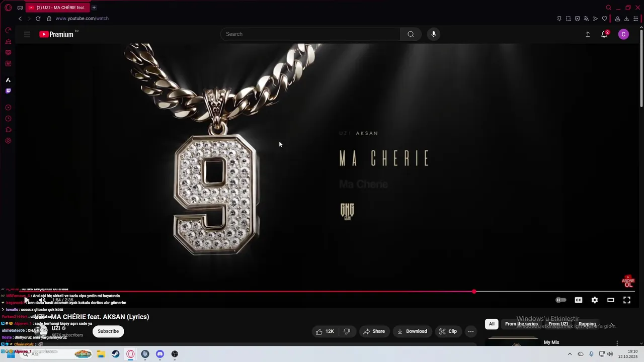This screenshot has height=362, width=644.
Task: Open Steam from the taskbar
Action: [x=116, y=354]
